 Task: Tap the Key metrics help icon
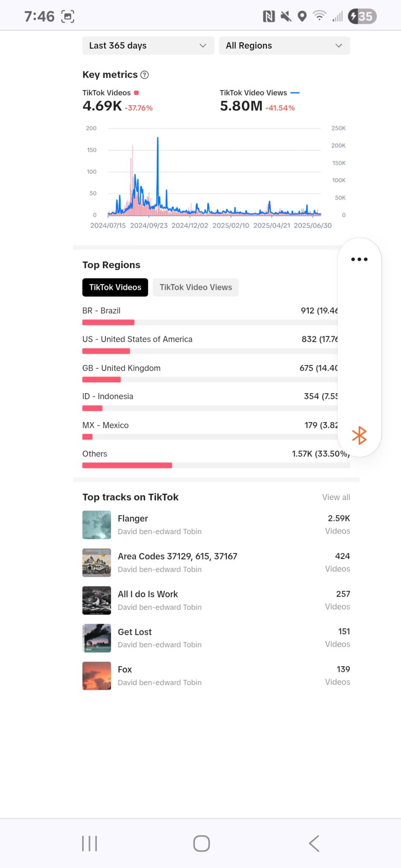[145, 75]
